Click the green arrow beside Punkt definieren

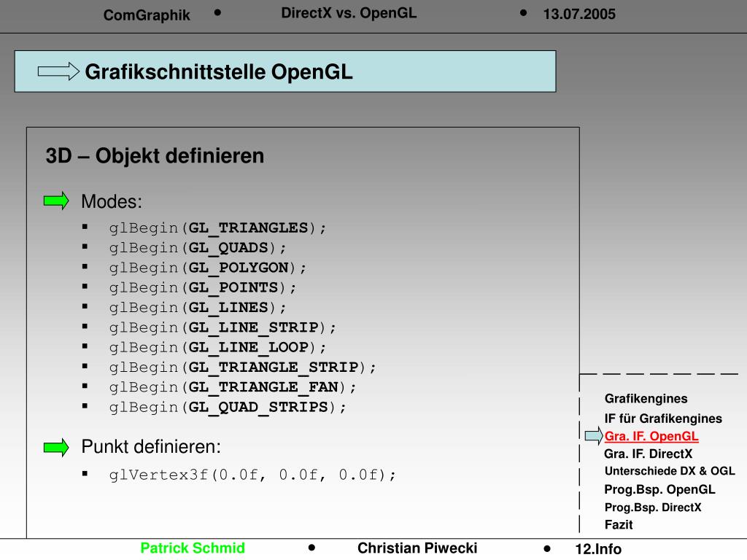[56, 447]
